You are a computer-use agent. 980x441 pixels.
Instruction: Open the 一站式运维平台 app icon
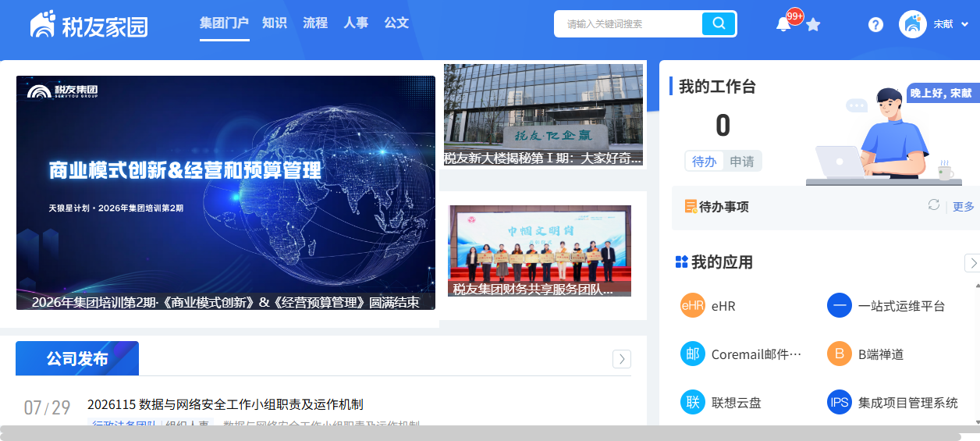[x=840, y=306]
